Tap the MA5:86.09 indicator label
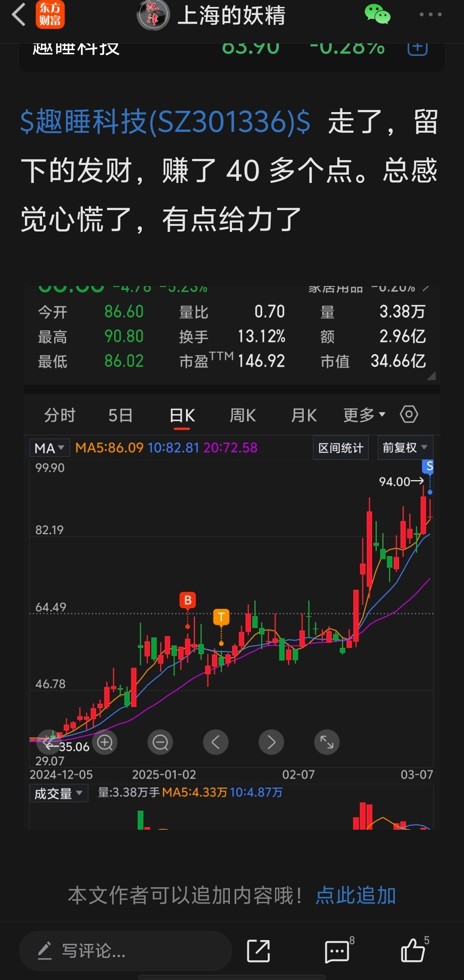This screenshot has height=980, width=464. (109, 447)
